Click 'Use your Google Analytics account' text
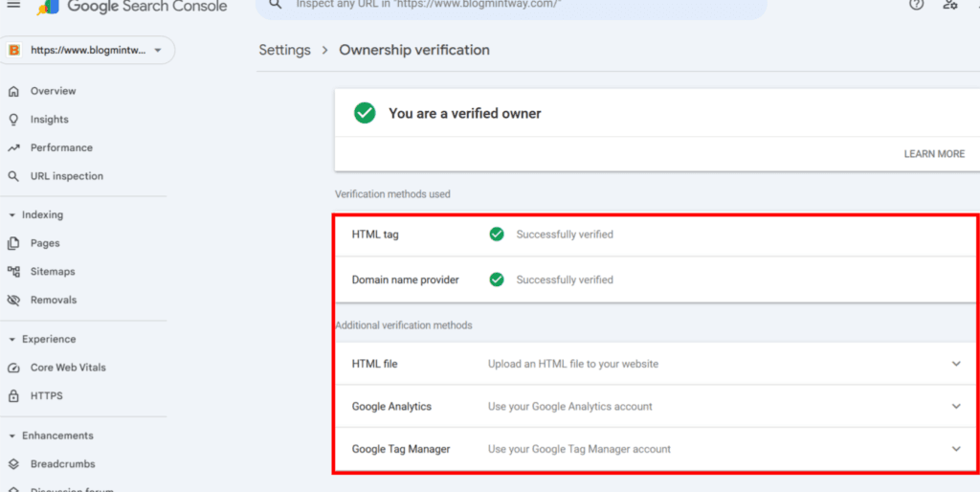Screen dimensions: 980x492 pyautogui.click(x=570, y=407)
